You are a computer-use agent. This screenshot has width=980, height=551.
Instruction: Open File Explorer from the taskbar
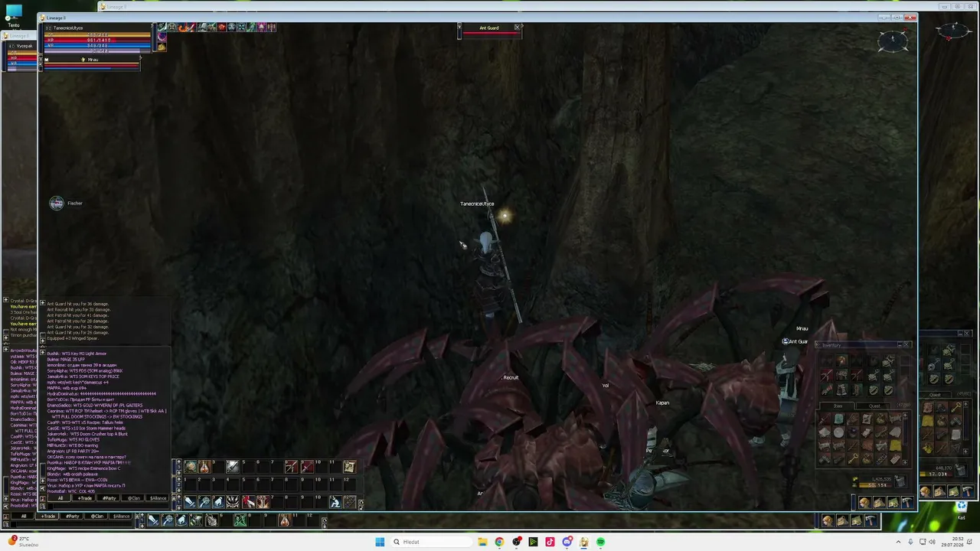pyautogui.click(x=482, y=542)
